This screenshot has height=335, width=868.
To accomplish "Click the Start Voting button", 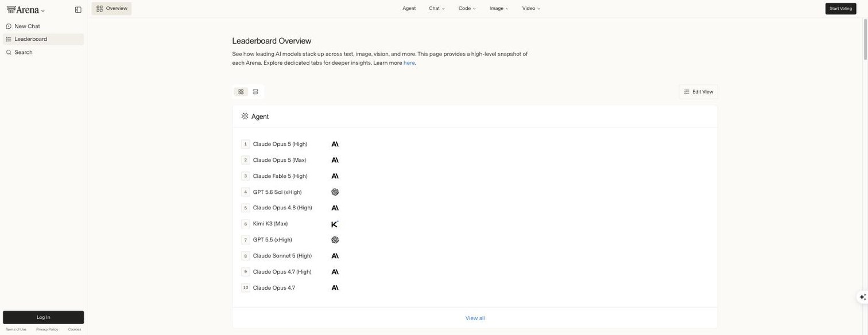I will 840,9.
